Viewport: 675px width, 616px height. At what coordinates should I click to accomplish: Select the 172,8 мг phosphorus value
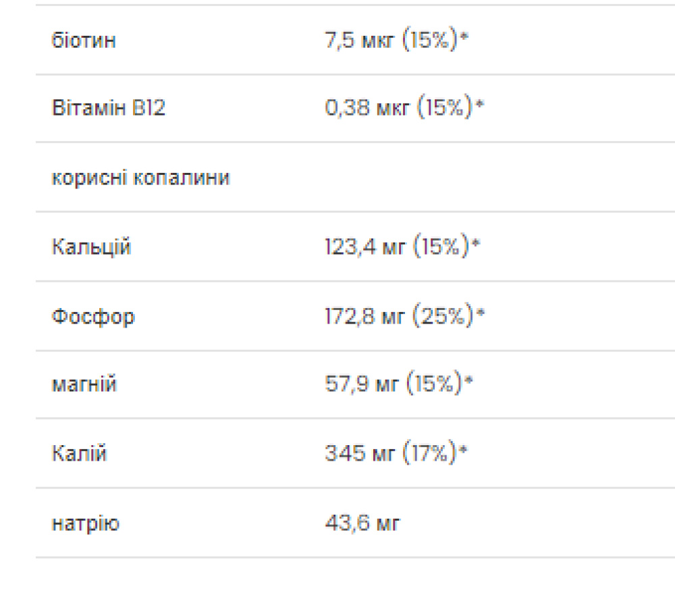(x=365, y=316)
